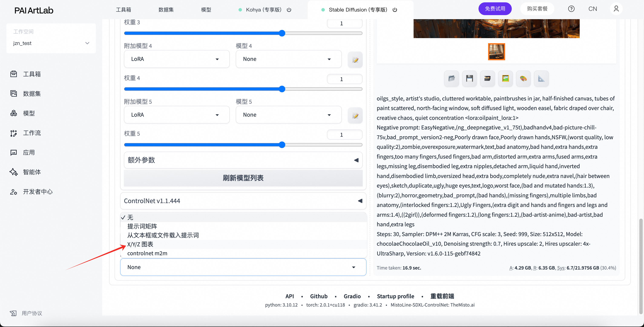Click the 权重 4 slider handle
644x327 pixels.
click(282, 89)
